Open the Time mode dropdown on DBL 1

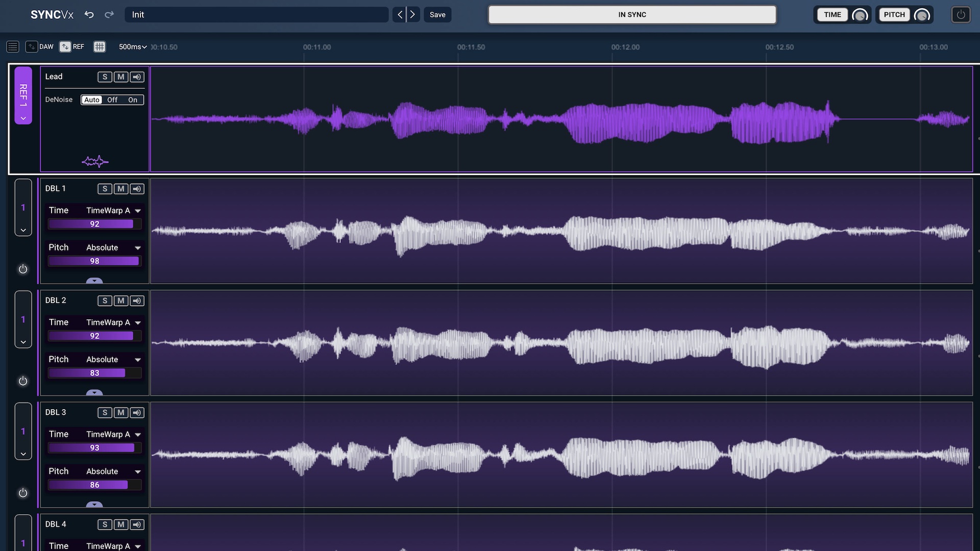point(137,210)
